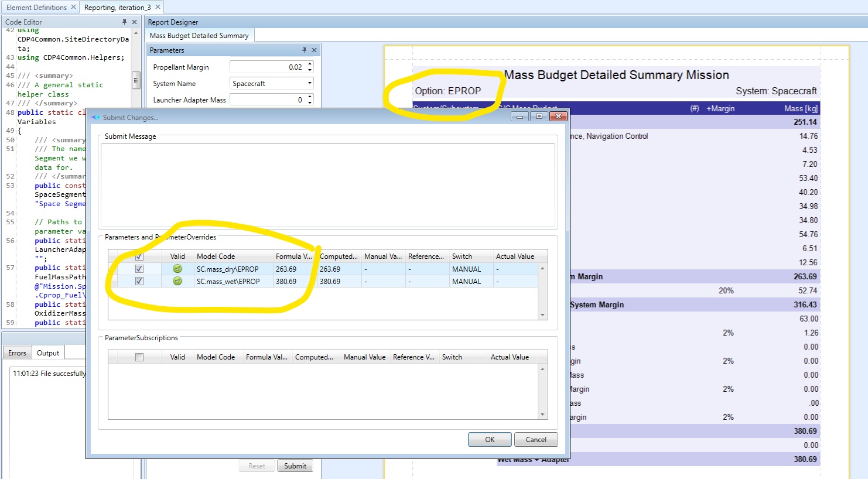
Task: Increase Propellant Margin using its spinner arrow
Action: pyautogui.click(x=310, y=63)
